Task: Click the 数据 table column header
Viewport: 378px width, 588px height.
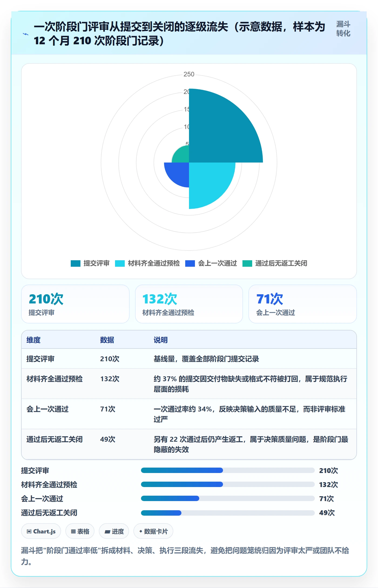Action: [x=107, y=340]
